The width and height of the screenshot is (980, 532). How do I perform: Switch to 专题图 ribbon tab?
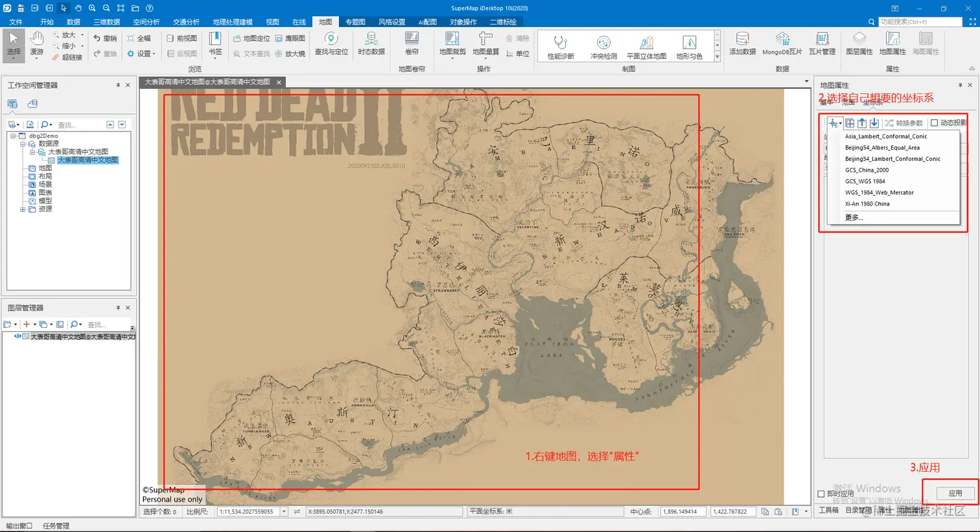(x=355, y=22)
